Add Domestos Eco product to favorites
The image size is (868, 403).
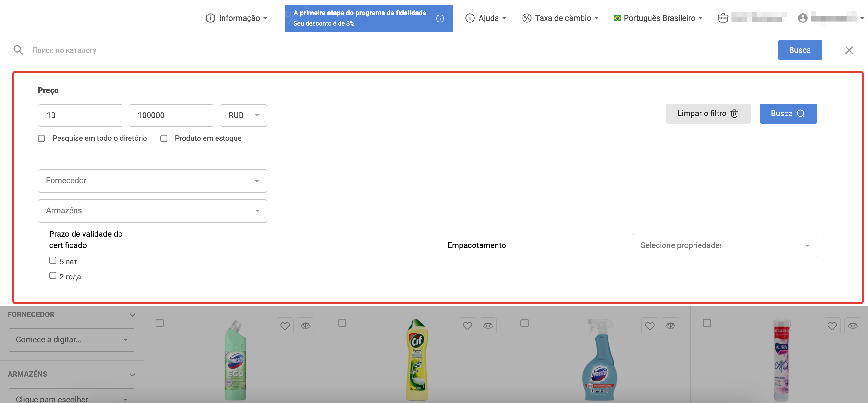point(285,326)
